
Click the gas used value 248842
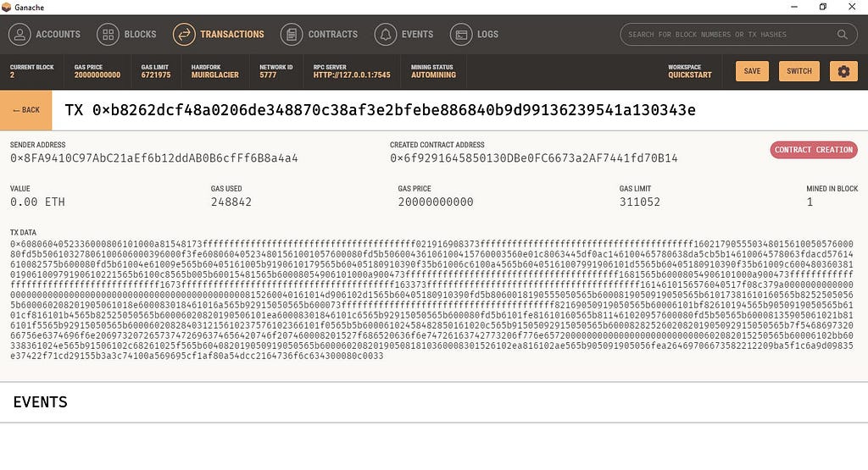click(x=231, y=202)
